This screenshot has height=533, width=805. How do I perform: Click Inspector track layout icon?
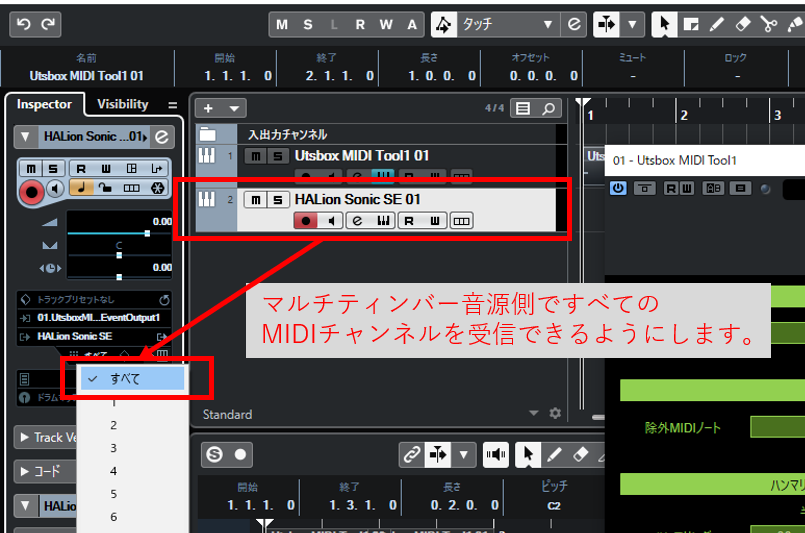coord(131,168)
